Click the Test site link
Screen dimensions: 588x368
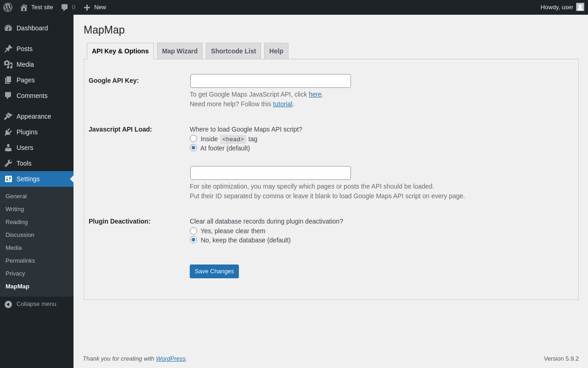click(42, 7)
